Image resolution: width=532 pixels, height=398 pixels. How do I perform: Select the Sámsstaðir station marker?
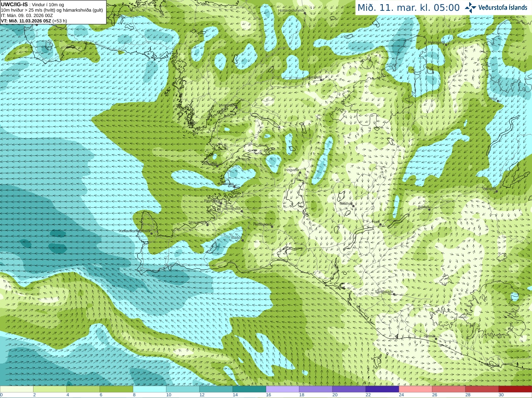coord(393,294)
